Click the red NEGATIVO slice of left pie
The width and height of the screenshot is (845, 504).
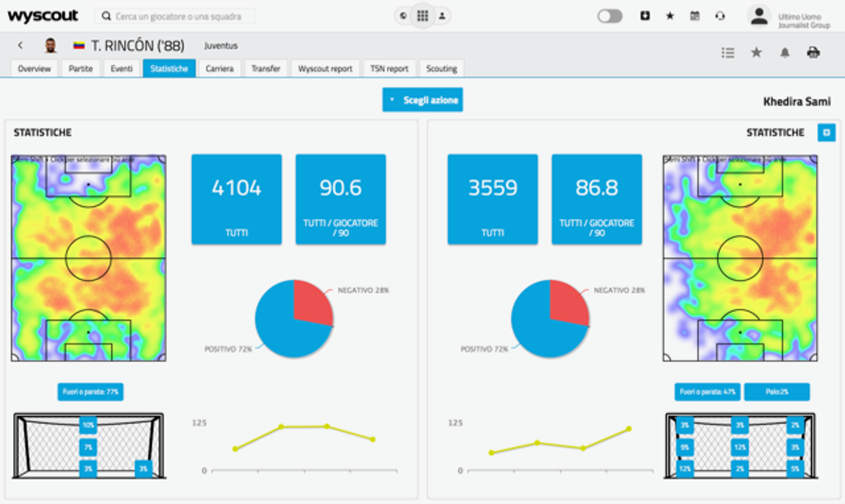click(312, 301)
